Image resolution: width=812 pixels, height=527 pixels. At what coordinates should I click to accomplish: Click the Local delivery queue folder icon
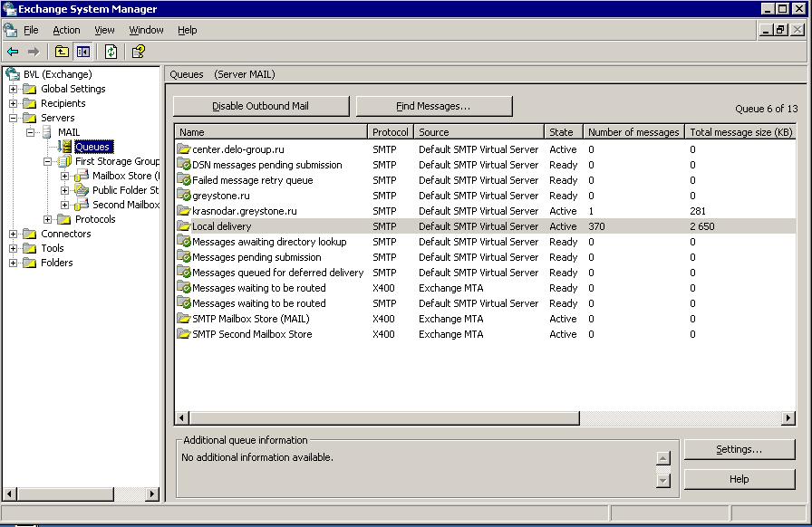coord(183,226)
